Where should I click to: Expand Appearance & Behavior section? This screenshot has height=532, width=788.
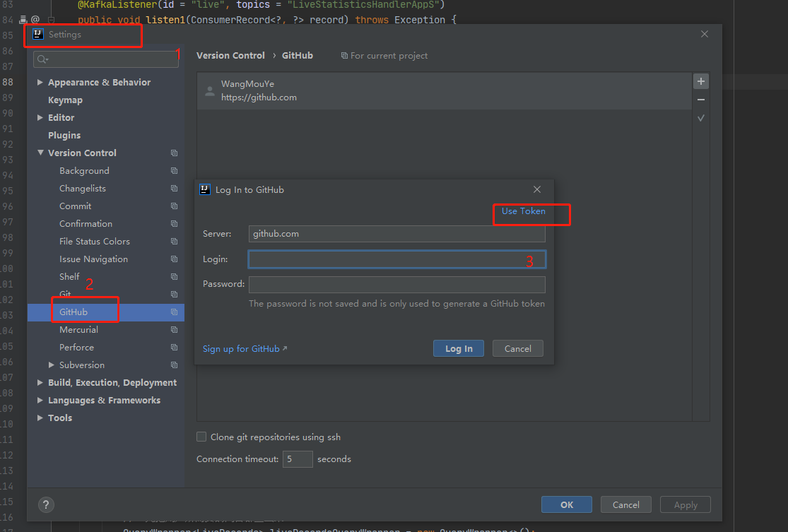[x=40, y=82]
